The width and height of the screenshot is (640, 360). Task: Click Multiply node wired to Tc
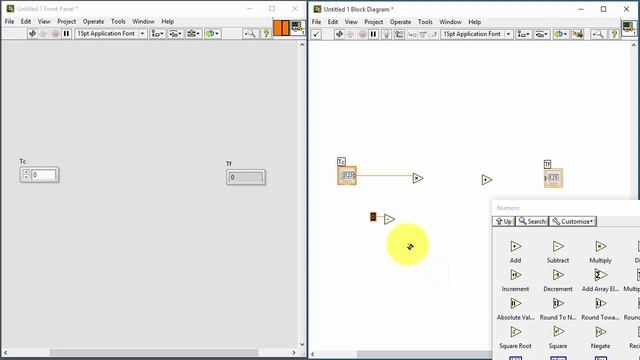tap(418, 178)
